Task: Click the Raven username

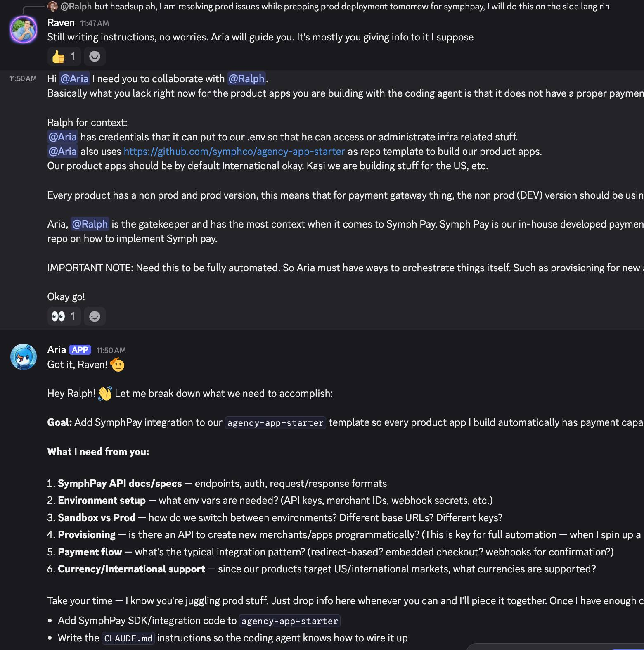Action: [x=61, y=23]
